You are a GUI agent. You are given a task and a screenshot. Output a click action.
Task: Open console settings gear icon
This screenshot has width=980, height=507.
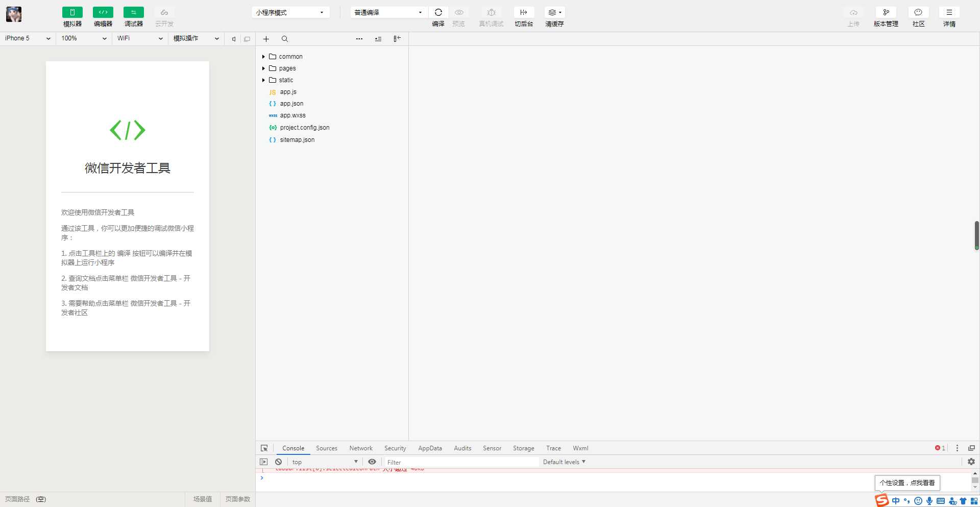pos(971,462)
